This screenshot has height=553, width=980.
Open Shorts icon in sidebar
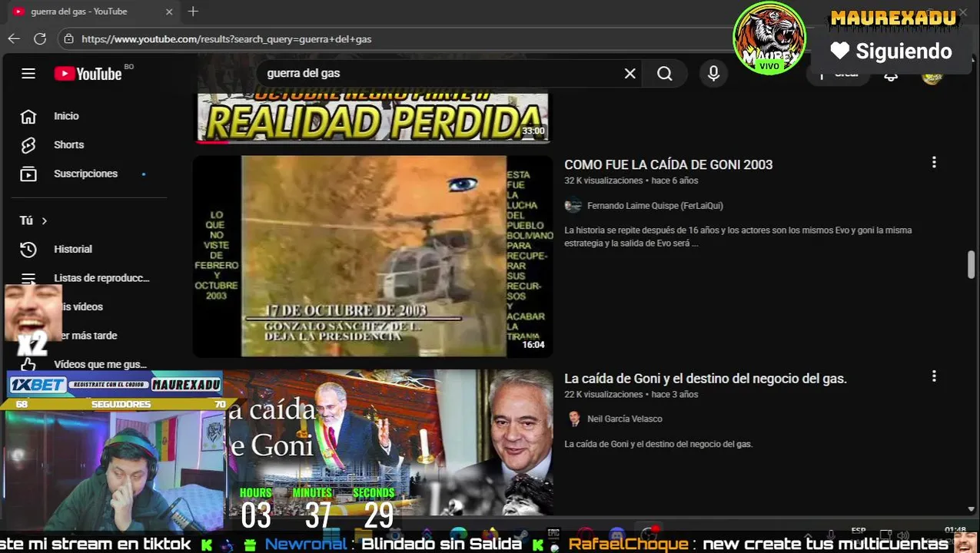(x=28, y=145)
